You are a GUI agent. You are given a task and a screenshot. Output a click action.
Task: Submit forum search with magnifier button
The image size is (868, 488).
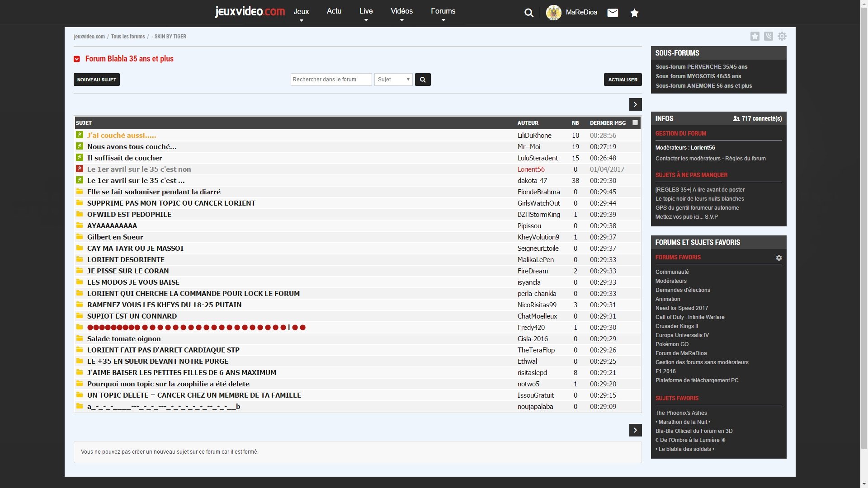pos(423,80)
